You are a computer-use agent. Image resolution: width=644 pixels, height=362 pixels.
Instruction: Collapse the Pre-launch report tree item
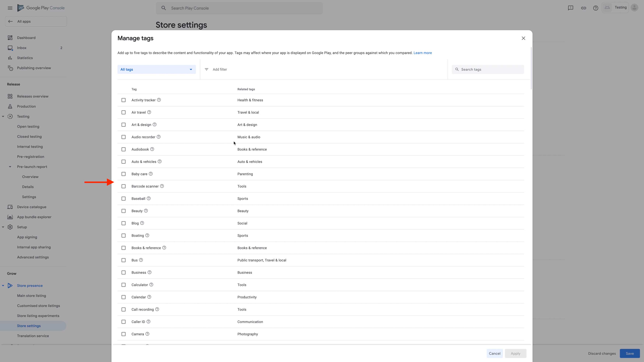(x=10, y=167)
